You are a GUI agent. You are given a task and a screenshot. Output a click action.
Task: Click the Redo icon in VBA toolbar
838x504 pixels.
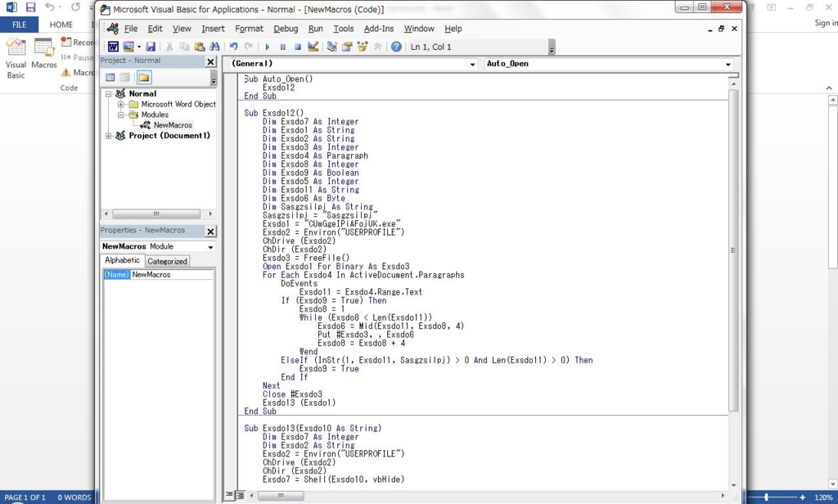pyautogui.click(x=249, y=47)
